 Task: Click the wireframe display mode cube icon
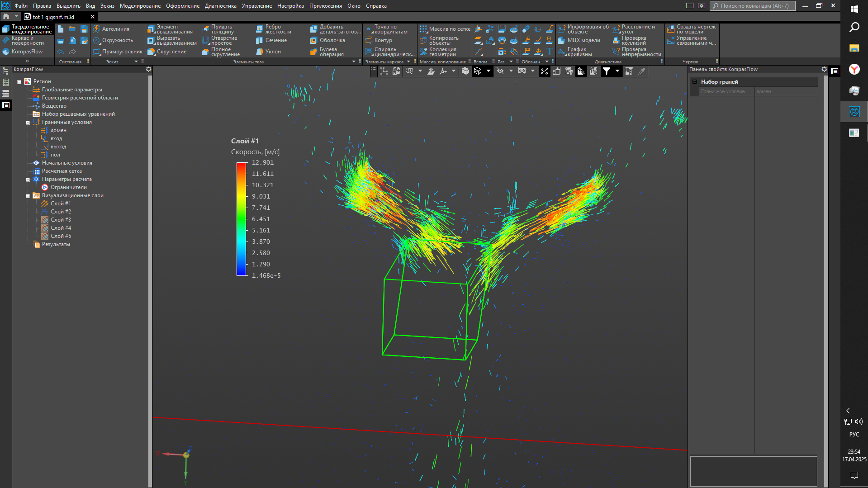[x=478, y=71]
